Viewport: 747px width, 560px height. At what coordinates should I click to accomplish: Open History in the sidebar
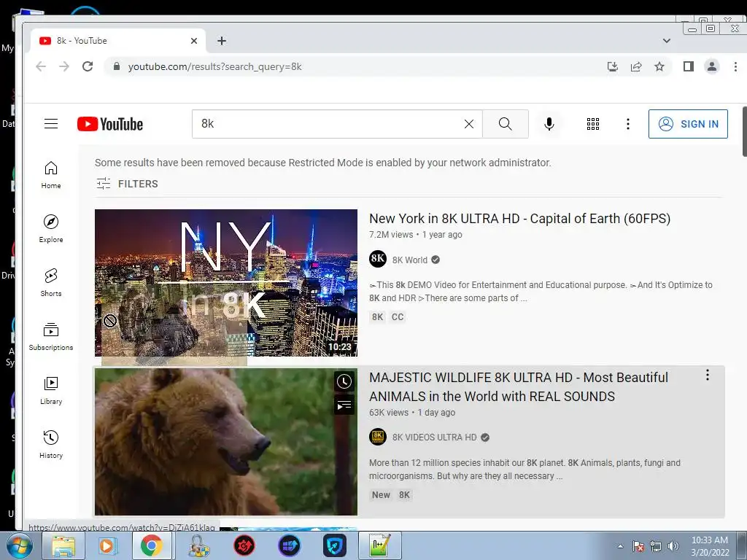51,444
